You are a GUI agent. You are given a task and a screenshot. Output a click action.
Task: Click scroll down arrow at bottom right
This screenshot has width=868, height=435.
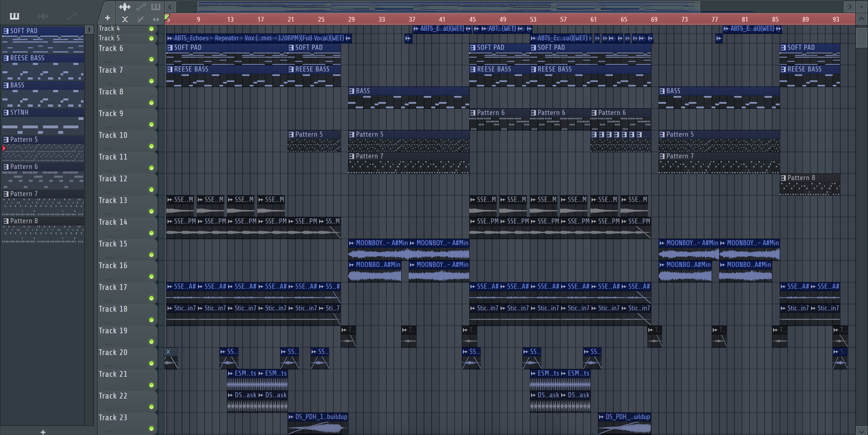click(x=862, y=430)
